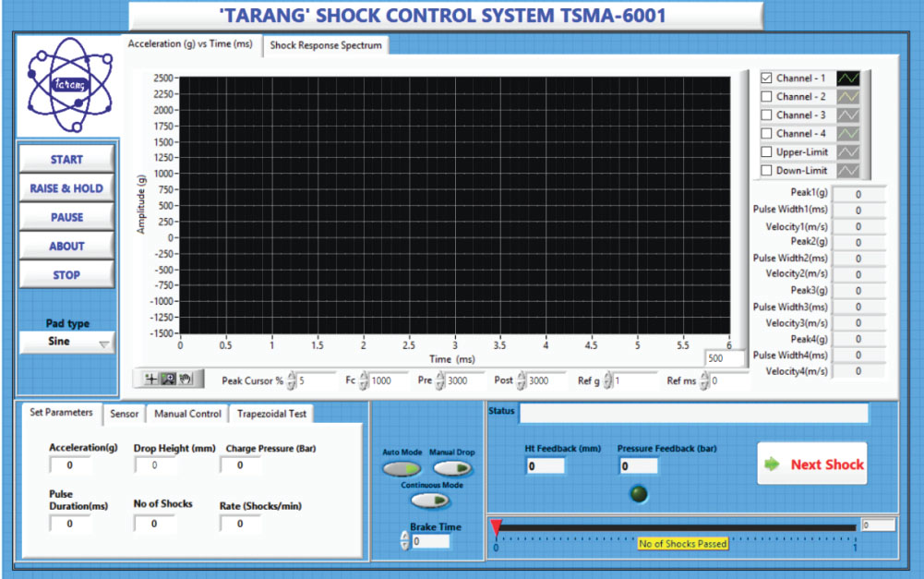Select the zoom graph tool

(x=168, y=380)
